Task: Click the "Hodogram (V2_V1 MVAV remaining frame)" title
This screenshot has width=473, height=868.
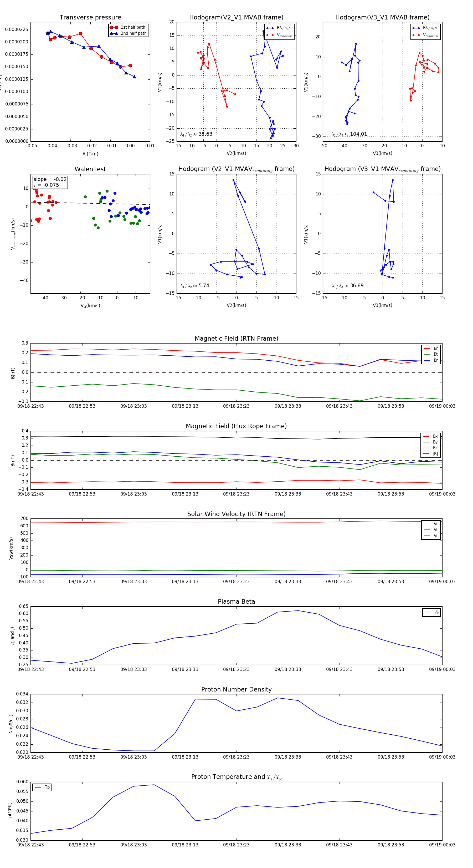Action: [x=236, y=169]
